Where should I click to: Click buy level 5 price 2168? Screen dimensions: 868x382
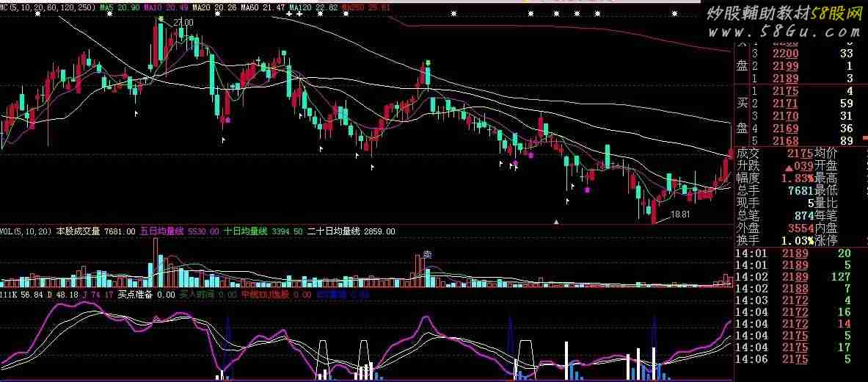pos(786,141)
